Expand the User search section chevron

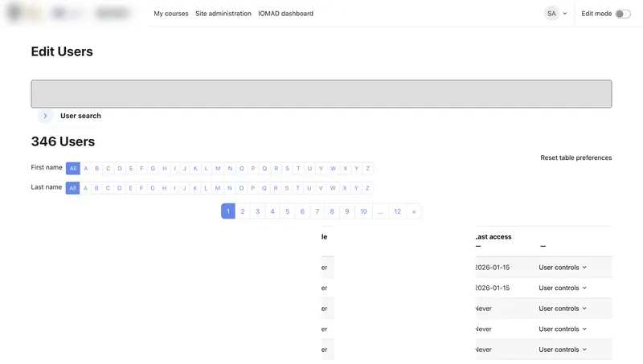[46, 116]
